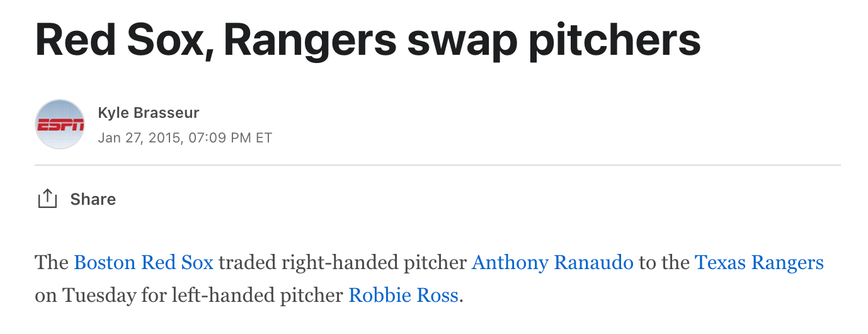Click the ESPN logo avatar

click(60, 124)
